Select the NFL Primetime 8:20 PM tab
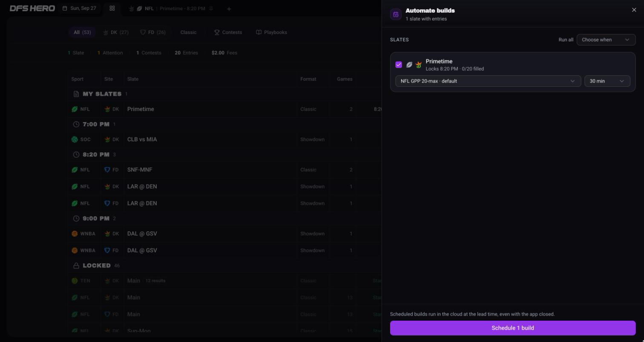Viewport: 644px width, 342px height. point(171,9)
